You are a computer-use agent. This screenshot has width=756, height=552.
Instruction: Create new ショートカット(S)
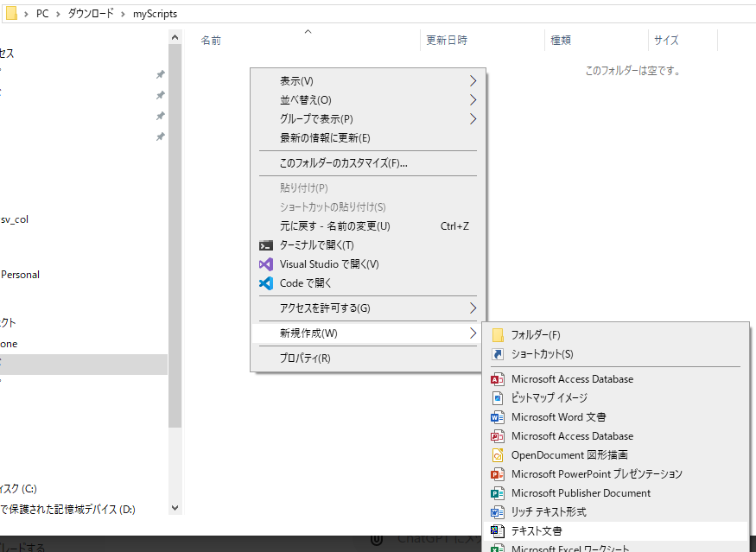(x=616, y=354)
